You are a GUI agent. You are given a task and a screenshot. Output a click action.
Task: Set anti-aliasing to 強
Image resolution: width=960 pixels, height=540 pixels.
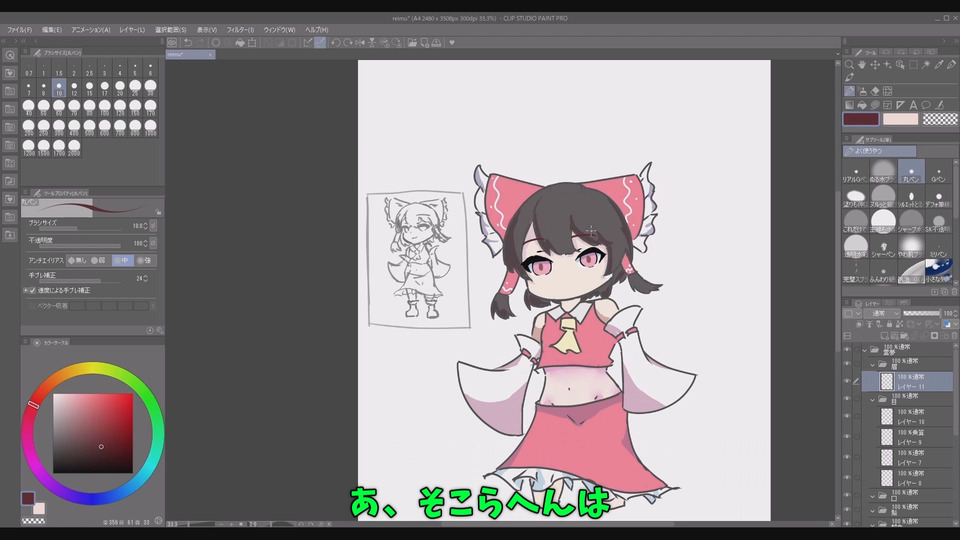[x=144, y=260]
